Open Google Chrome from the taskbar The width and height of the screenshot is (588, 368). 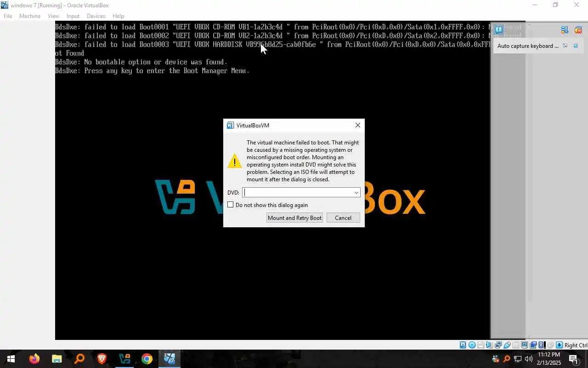pyautogui.click(x=147, y=359)
